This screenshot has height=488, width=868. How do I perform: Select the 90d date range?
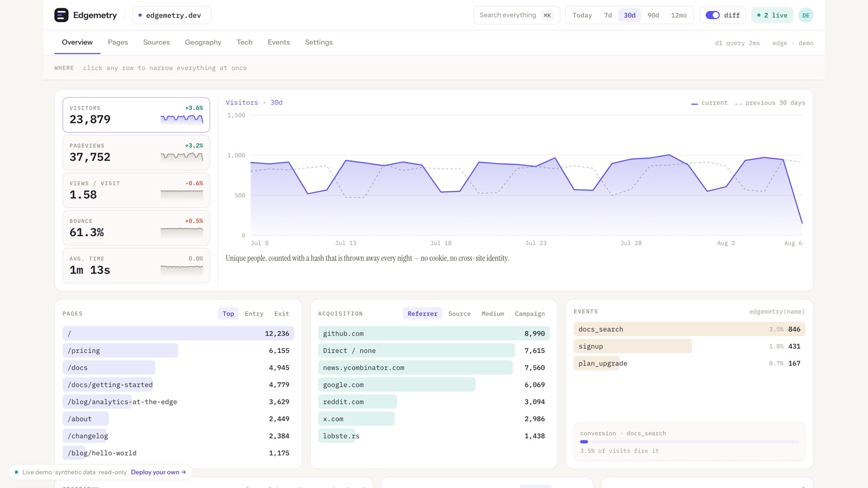click(653, 15)
